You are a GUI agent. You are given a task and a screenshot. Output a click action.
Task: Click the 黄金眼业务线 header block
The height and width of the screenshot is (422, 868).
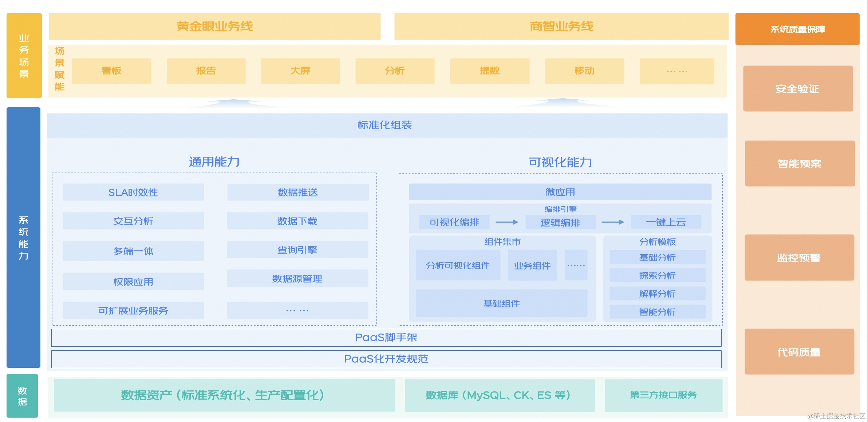(x=214, y=26)
